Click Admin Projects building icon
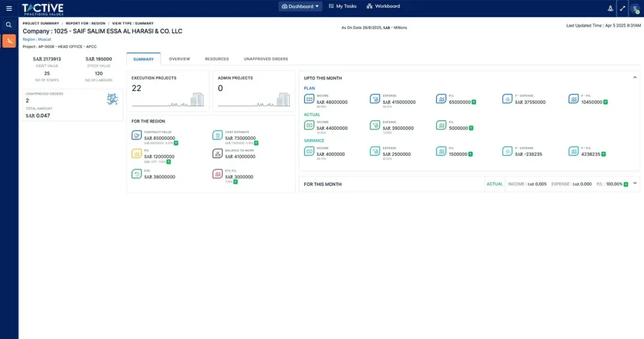 pyautogui.click(x=284, y=99)
